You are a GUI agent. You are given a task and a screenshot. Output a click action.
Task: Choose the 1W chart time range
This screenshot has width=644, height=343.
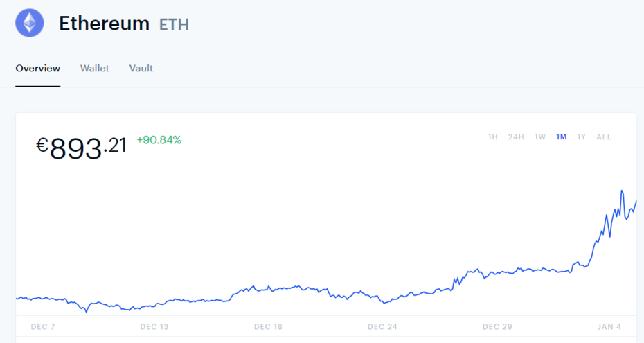(540, 137)
